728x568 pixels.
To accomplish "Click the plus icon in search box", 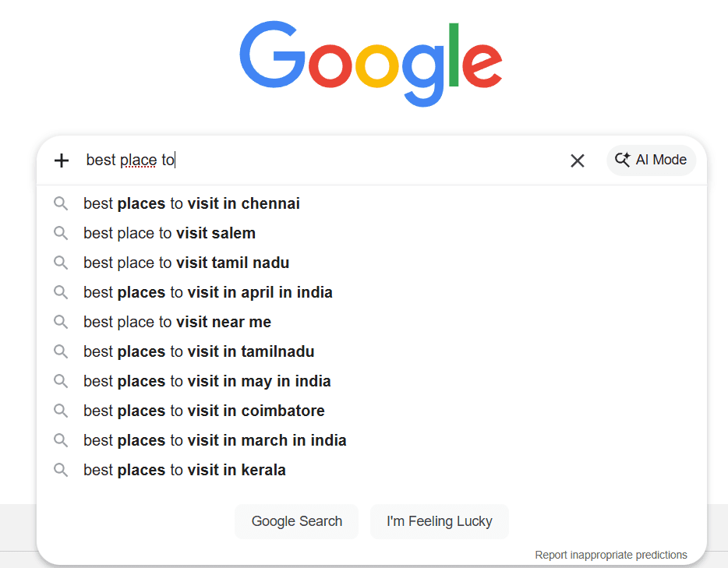I will (62, 161).
